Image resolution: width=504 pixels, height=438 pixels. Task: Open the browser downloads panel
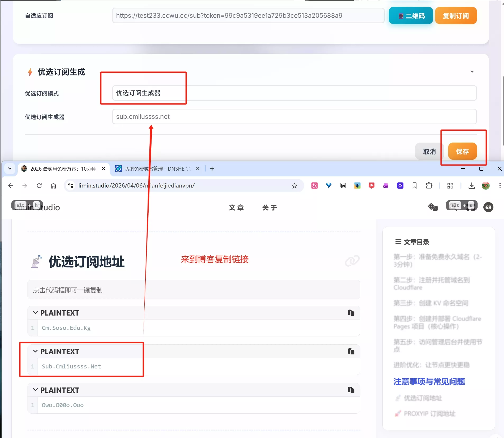tap(471, 186)
